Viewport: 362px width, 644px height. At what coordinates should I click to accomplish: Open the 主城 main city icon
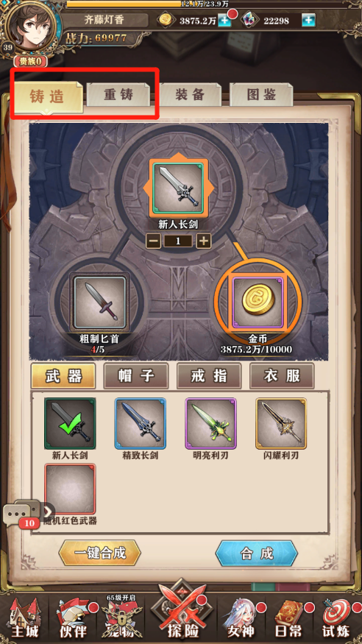tap(24, 620)
